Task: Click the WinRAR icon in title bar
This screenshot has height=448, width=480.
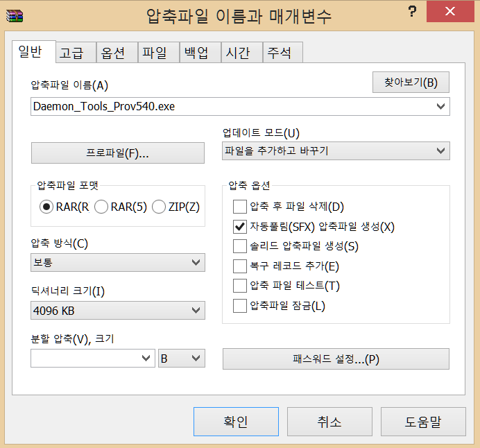Action: (x=15, y=16)
